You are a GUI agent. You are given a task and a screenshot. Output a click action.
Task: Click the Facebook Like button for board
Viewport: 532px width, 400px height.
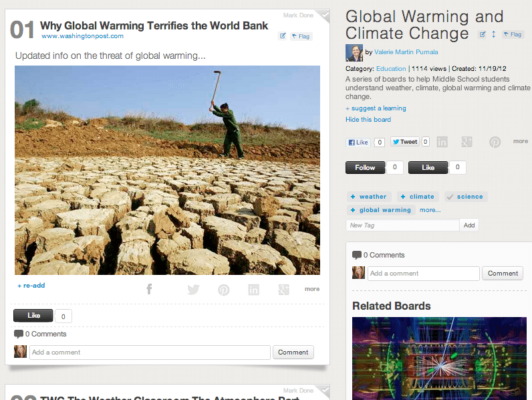click(358, 142)
